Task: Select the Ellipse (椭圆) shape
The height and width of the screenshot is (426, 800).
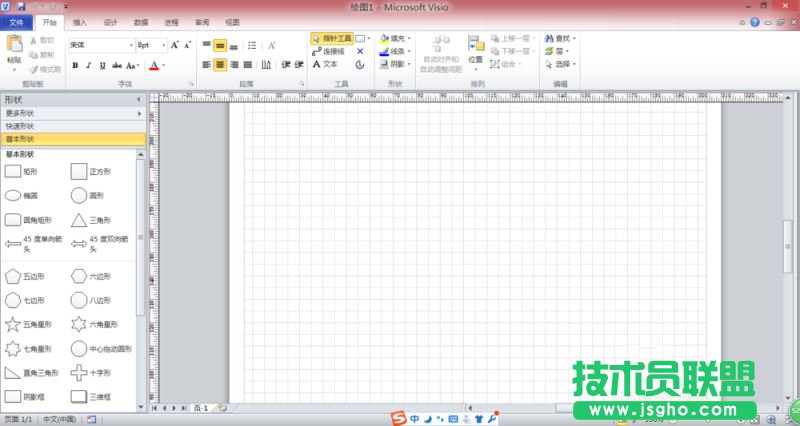Action: click(x=21, y=195)
